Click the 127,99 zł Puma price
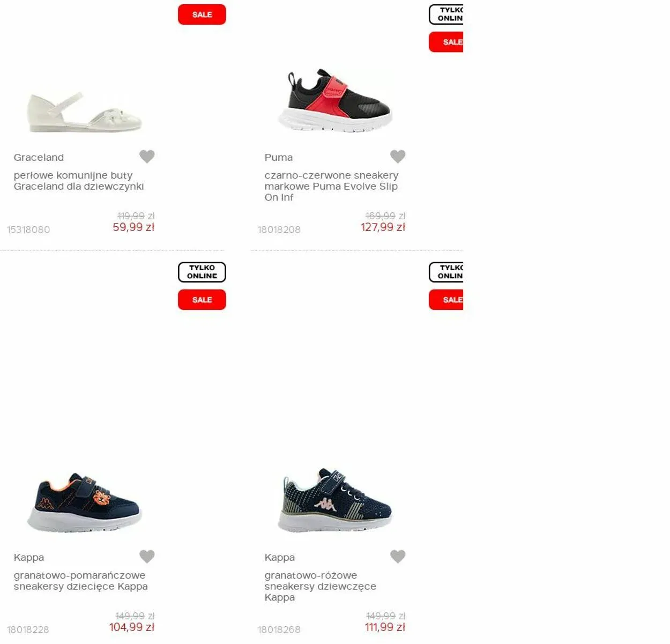The image size is (670, 644). 383,227
